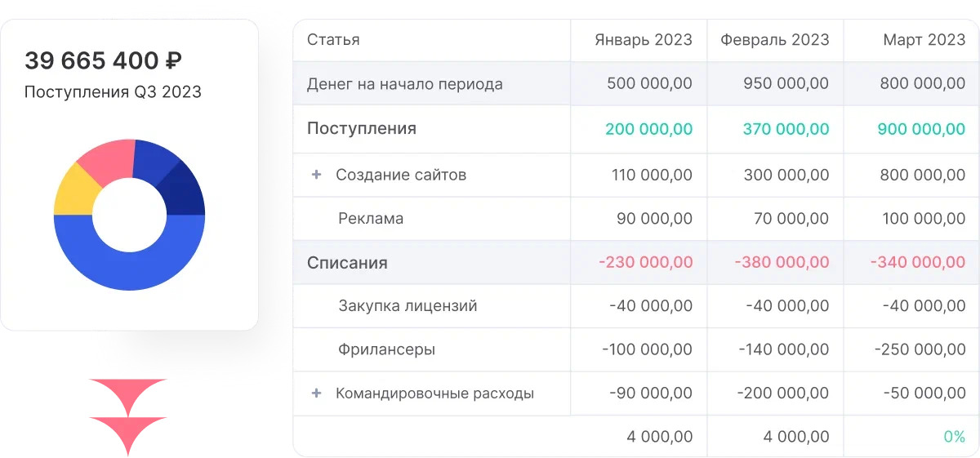Screen dimensions: 980x458
Task: Select the Реклама row
Action: [x=371, y=219]
